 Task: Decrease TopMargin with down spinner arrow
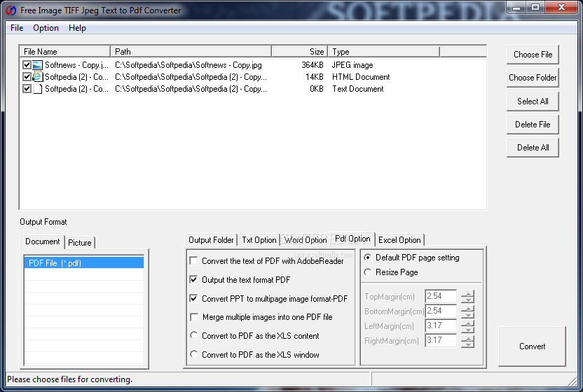pos(468,300)
